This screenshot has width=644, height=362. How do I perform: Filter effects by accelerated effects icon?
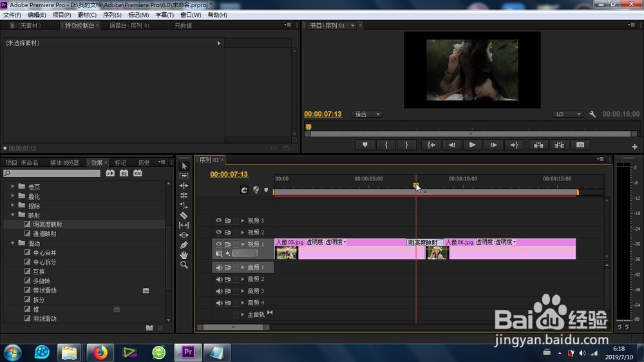(x=110, y=173)
